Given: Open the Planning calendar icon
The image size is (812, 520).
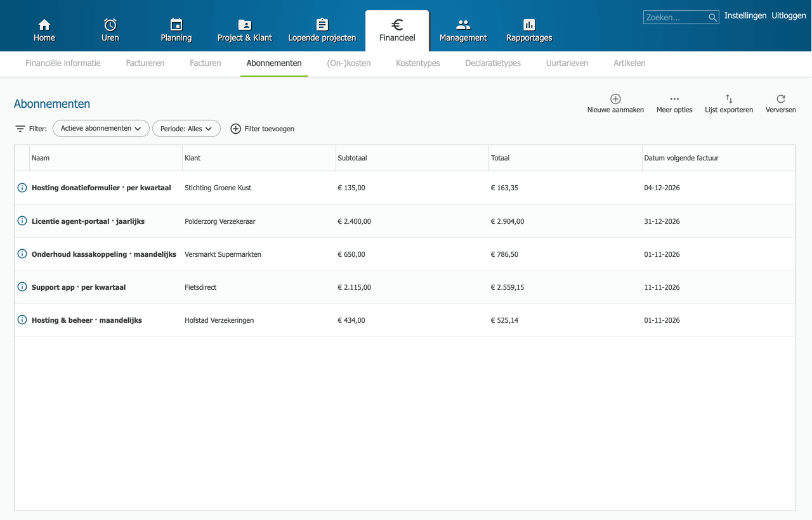Looking at the screenshot, I should pyautogui.click(x=176, y=25).
